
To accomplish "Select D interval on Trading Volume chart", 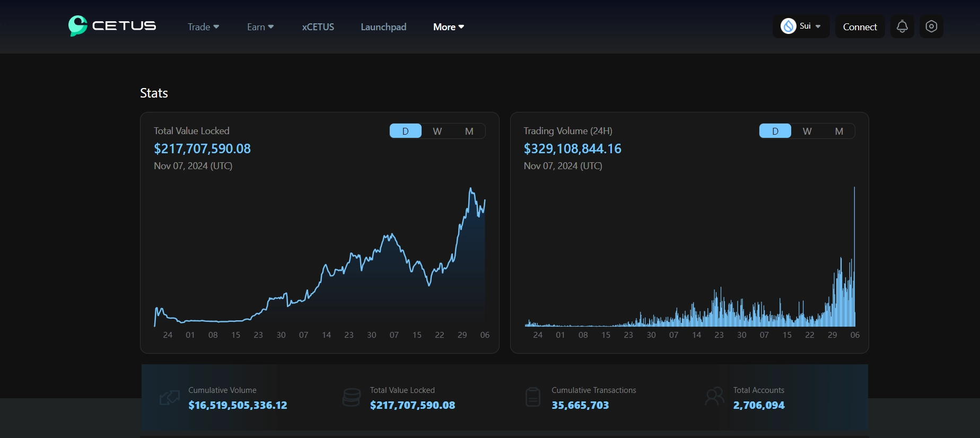I will (775, 131).
